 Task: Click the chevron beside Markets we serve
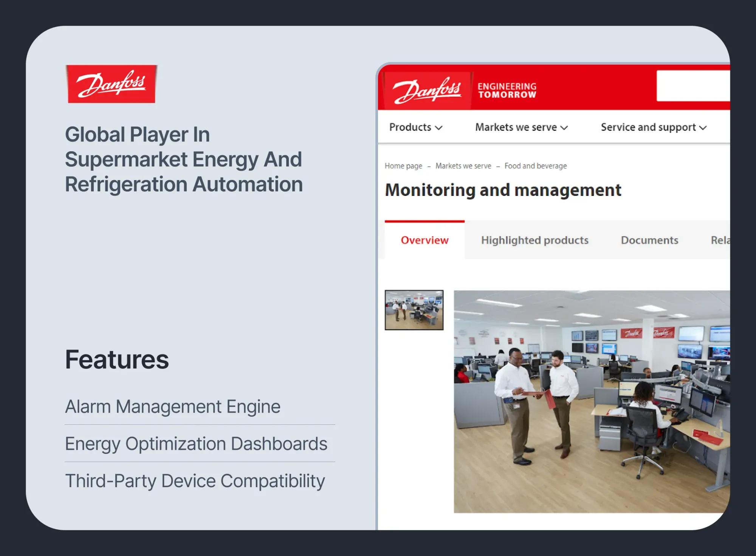click(x=564, y=128)
